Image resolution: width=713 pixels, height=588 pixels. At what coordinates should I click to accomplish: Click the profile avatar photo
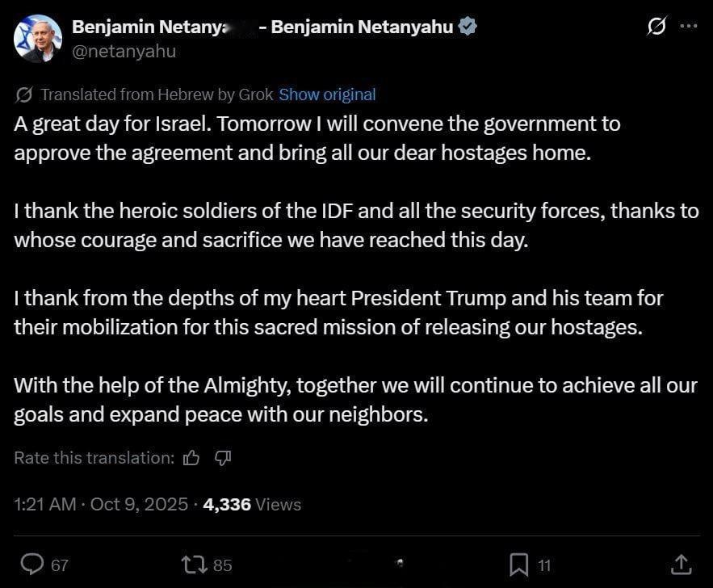coord(37,38)
